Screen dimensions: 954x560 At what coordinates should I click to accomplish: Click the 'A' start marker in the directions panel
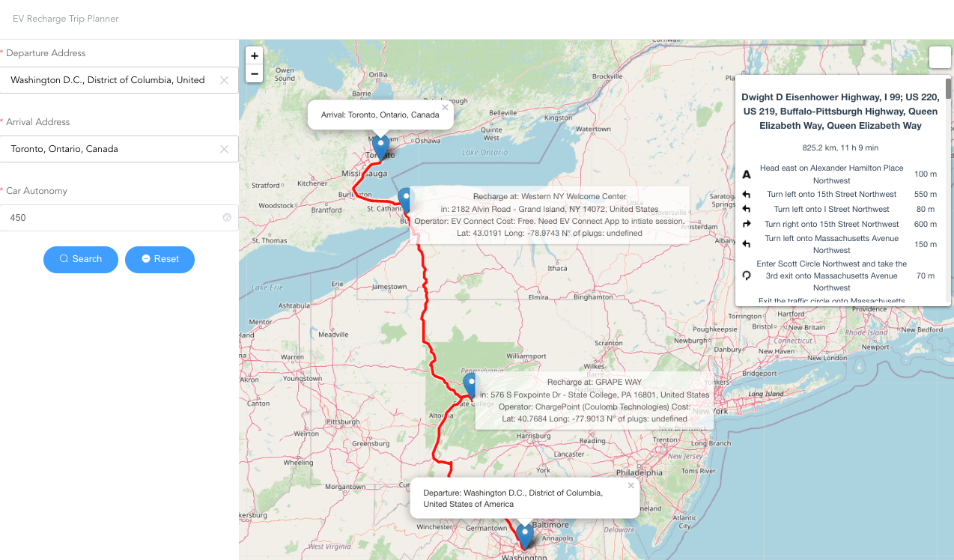745,174
